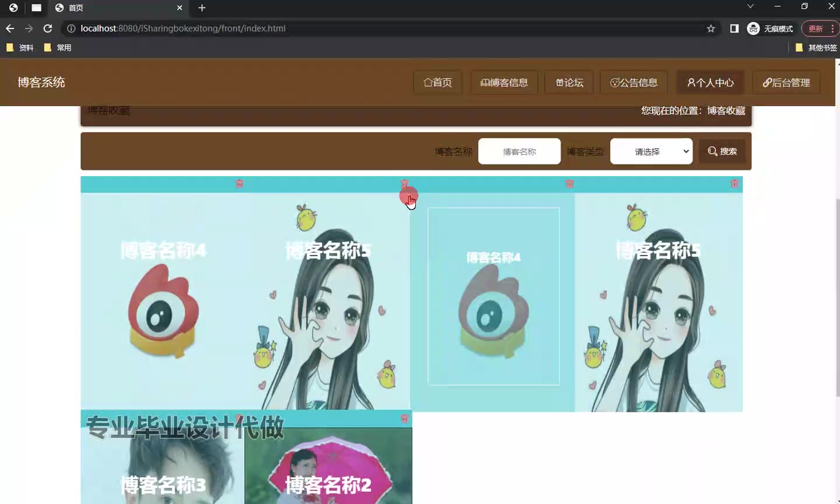The width and height of the screenshot is (840, 504).
Task: Expand the 请选择 blog type dropdown
Action: (x=651, y=151)
